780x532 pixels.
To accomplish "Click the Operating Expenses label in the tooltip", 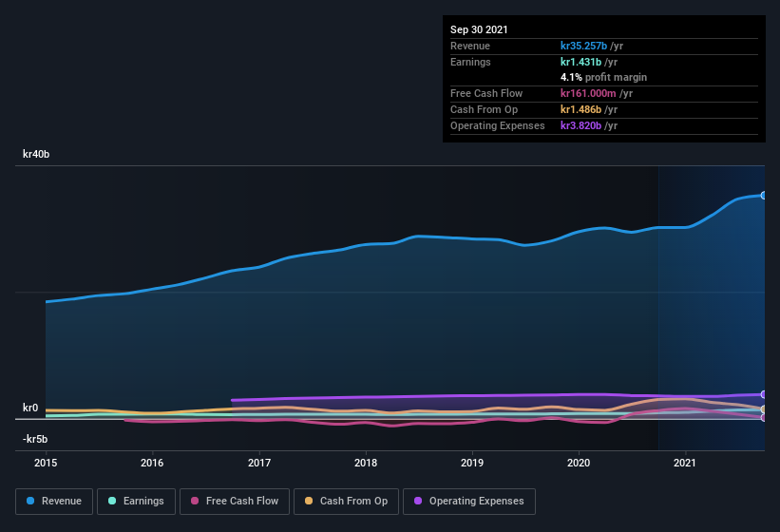I will (x=498, y=125).
